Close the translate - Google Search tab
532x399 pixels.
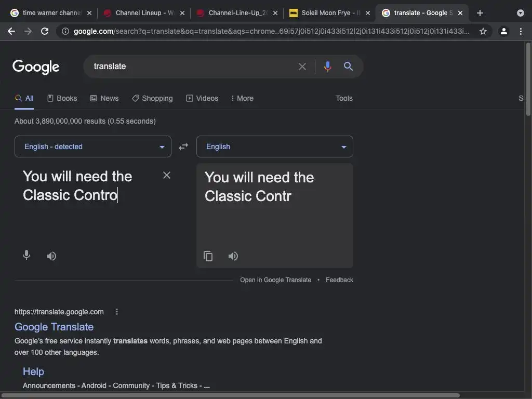coord(460,13)
